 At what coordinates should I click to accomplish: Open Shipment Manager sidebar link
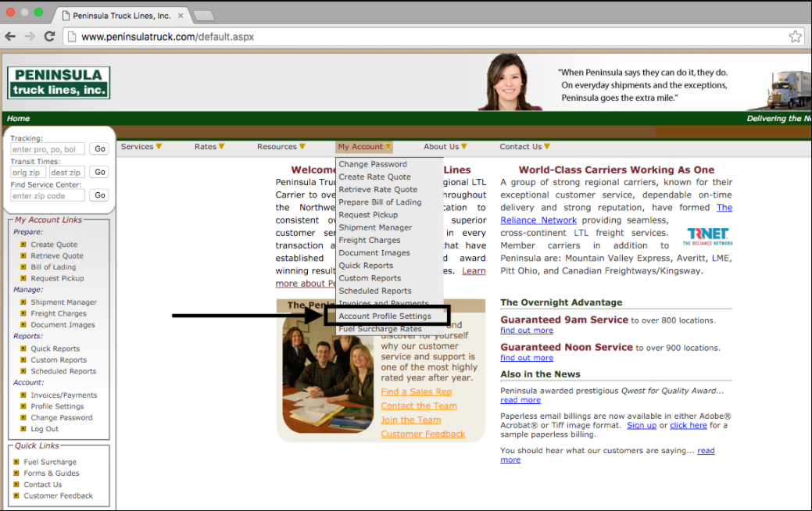pyautogui.click(x=64, y=302)
